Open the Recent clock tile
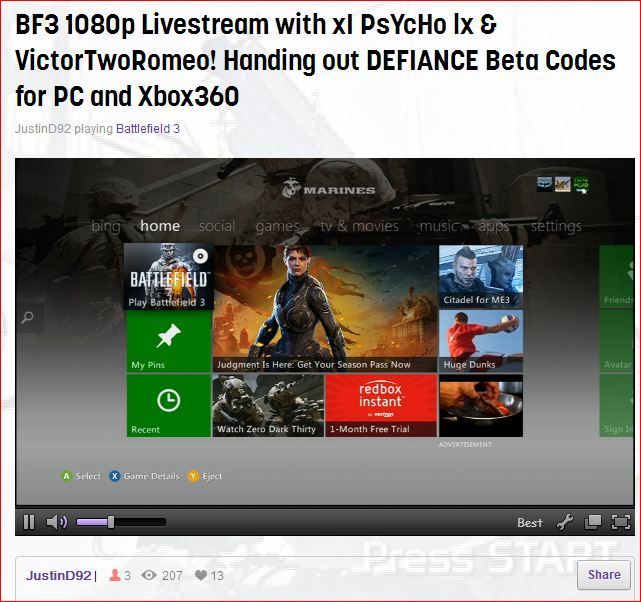641x602 pixels. (x=168, y=405)
